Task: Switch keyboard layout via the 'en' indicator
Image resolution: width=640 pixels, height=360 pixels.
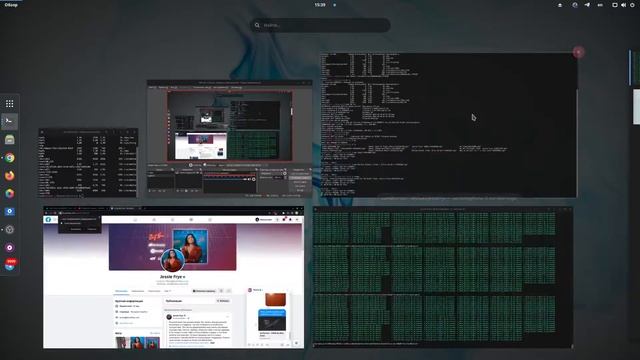Action: 600,5
